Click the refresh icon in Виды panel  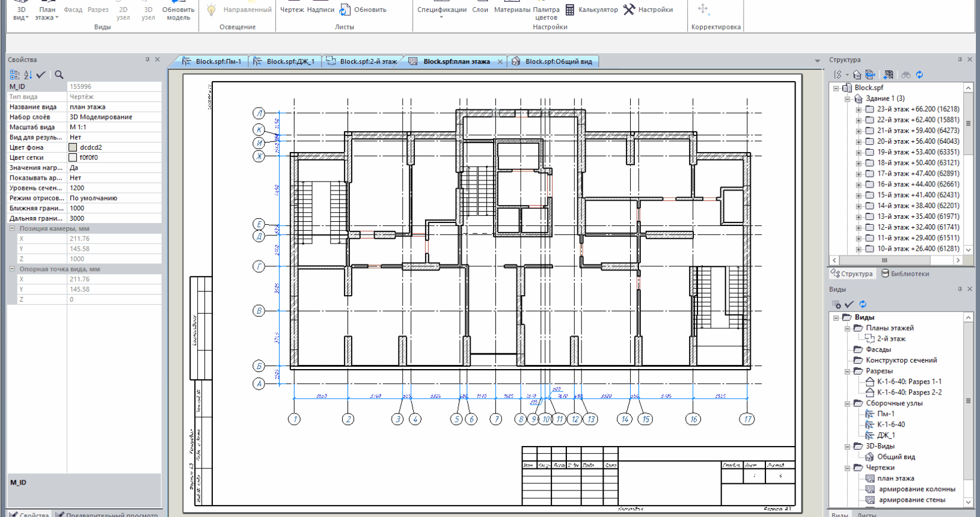863,304
